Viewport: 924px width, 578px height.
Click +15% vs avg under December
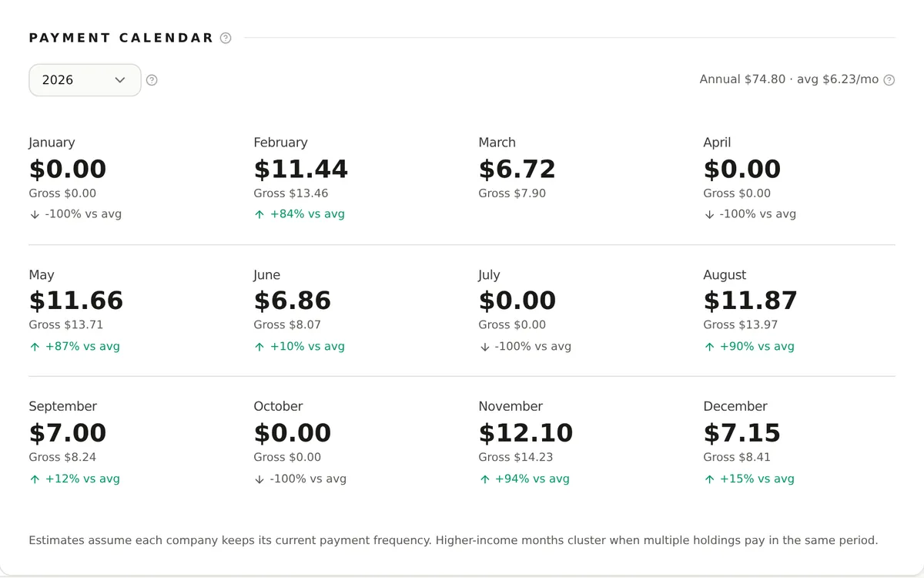click(x=749, y=479)
